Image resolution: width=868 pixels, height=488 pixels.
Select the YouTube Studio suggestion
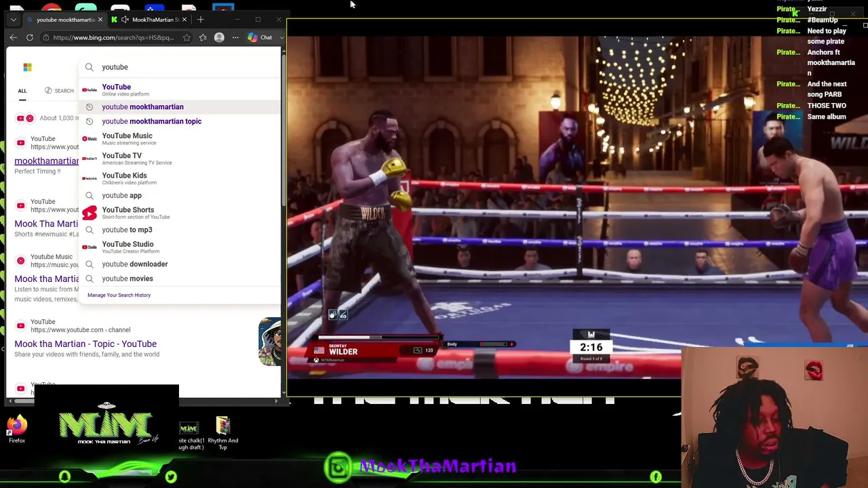pyautogui.click(x=180, y=247)
